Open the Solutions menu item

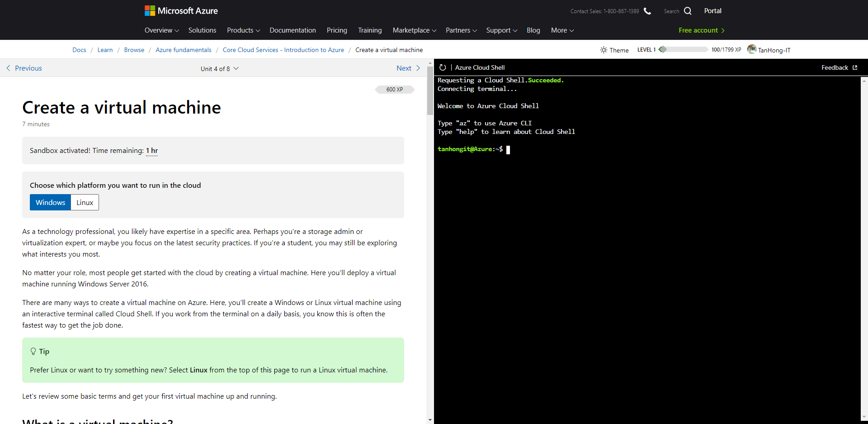pos(202,30)
